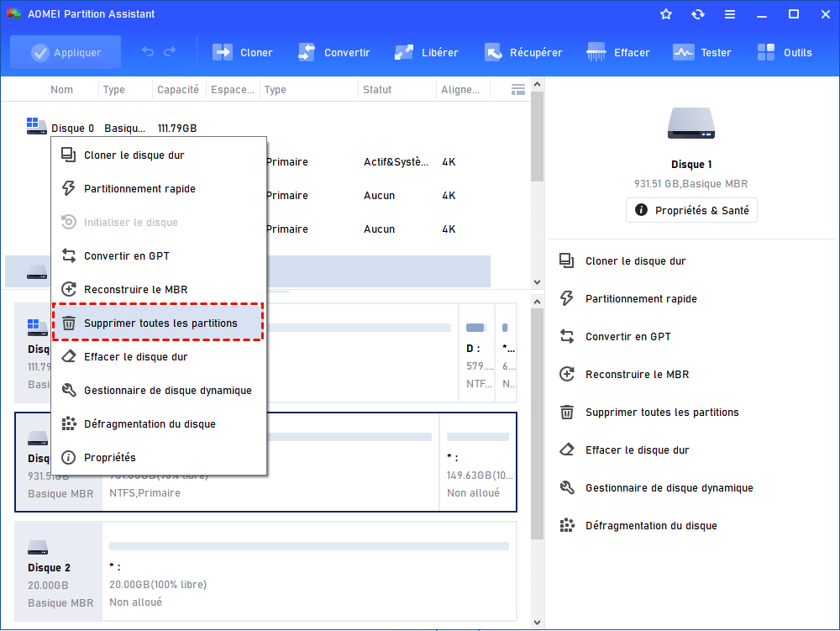Choose Convertir en GPT in context menu
Viewport: 840px width, 631px height.
point(159,256)
